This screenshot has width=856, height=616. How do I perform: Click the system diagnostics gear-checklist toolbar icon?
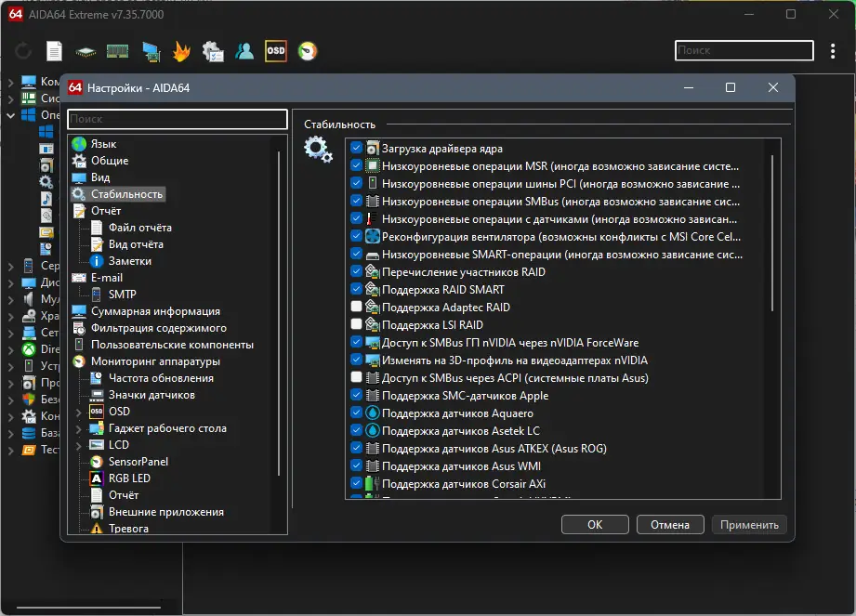coord(212,50)
